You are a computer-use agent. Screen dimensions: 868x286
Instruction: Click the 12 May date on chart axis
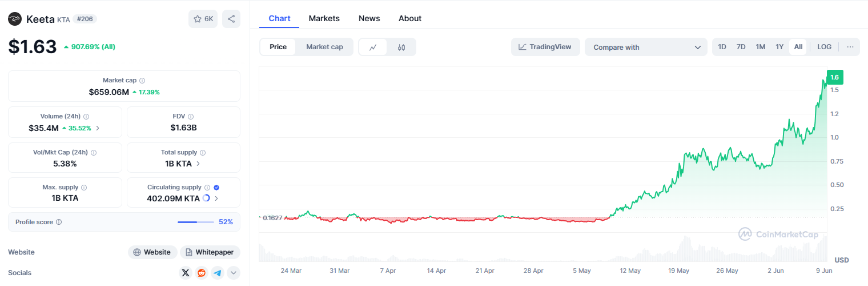pyautogui.click(x=630, y=271)
